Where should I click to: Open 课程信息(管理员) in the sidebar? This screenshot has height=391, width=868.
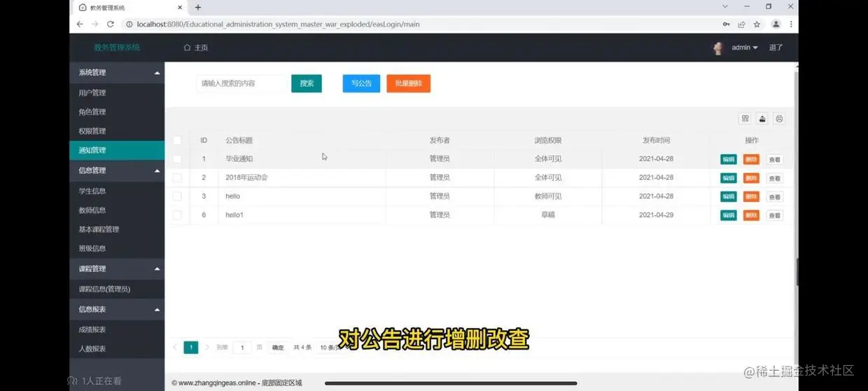click(x=117, y=289)
